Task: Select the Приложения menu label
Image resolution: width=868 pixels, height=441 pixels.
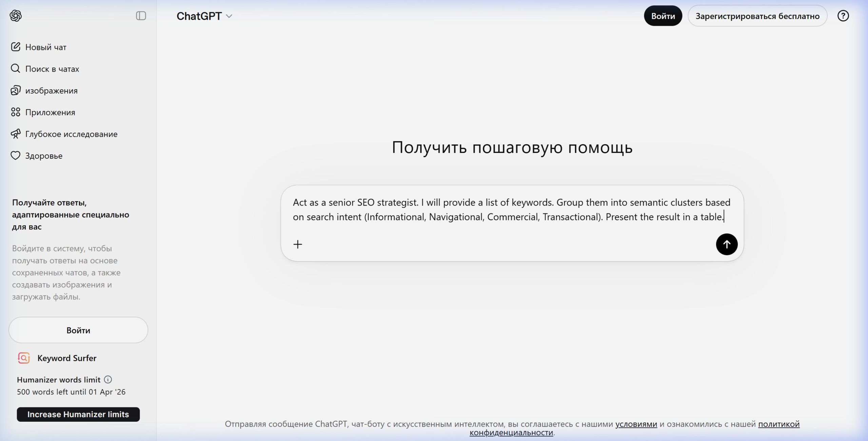Action: [50, 112]
